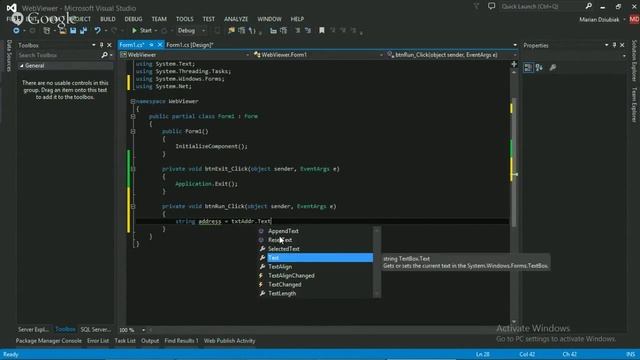Image resolution: width=640 pixels, height=360 pixels.
Task: Open the TEST menu
Action: tap(209, 19)
